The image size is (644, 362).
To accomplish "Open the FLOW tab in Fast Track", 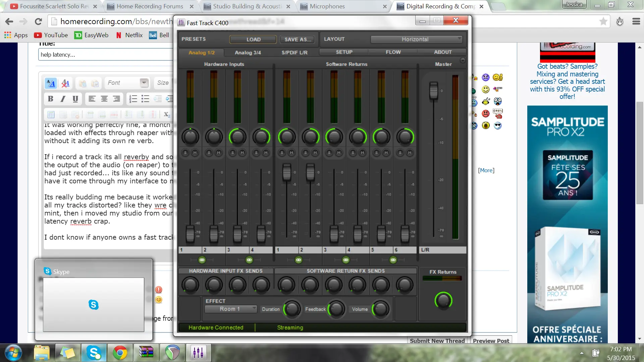I will (x=393, y=52).
